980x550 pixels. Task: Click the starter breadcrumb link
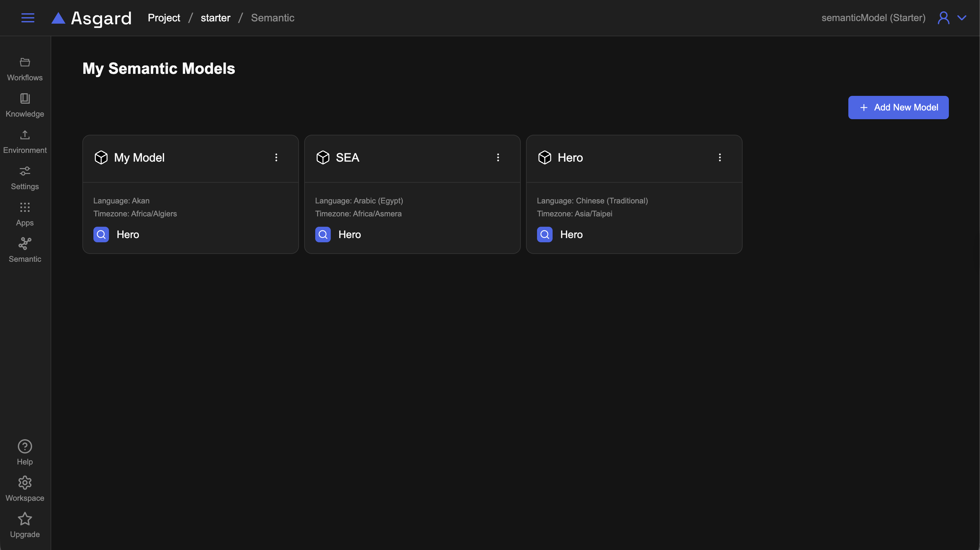pos(215,18)
